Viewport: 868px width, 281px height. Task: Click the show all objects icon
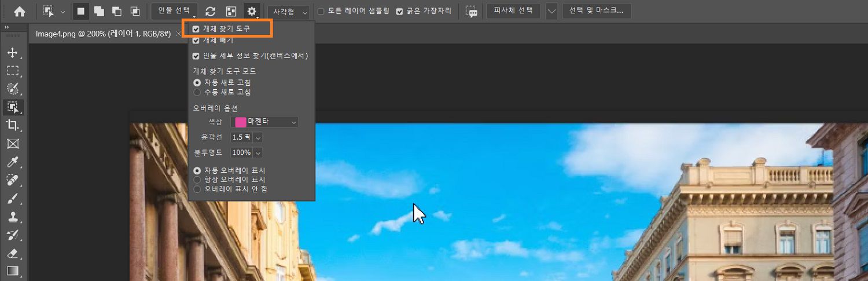click(x=231, y=12)
